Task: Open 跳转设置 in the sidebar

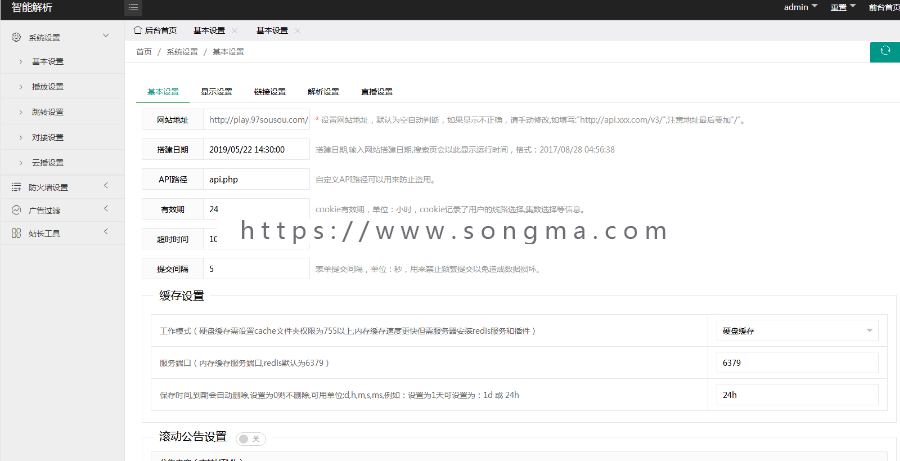Action: coord(48,112)
